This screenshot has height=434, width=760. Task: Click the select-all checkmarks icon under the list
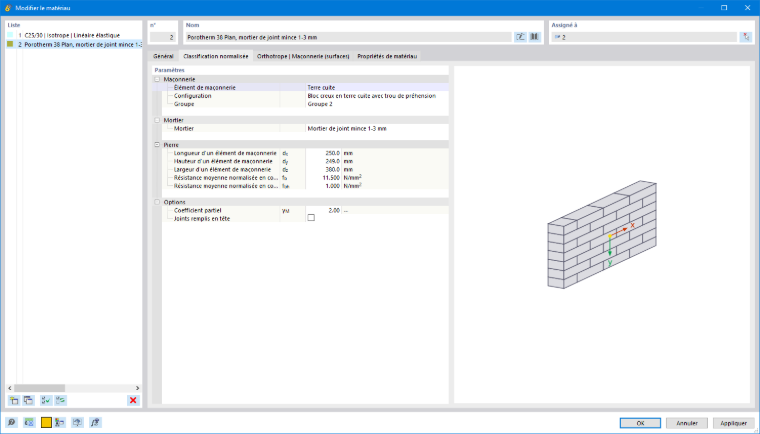46,400
